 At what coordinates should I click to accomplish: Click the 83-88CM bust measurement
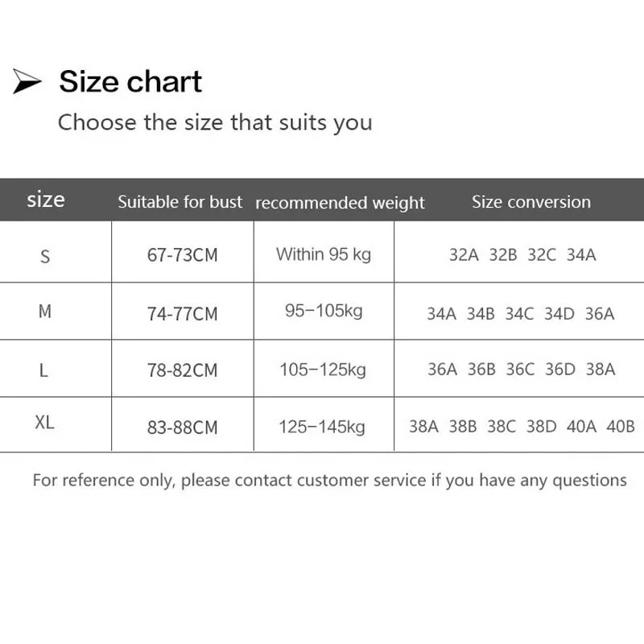click(183, 427)
